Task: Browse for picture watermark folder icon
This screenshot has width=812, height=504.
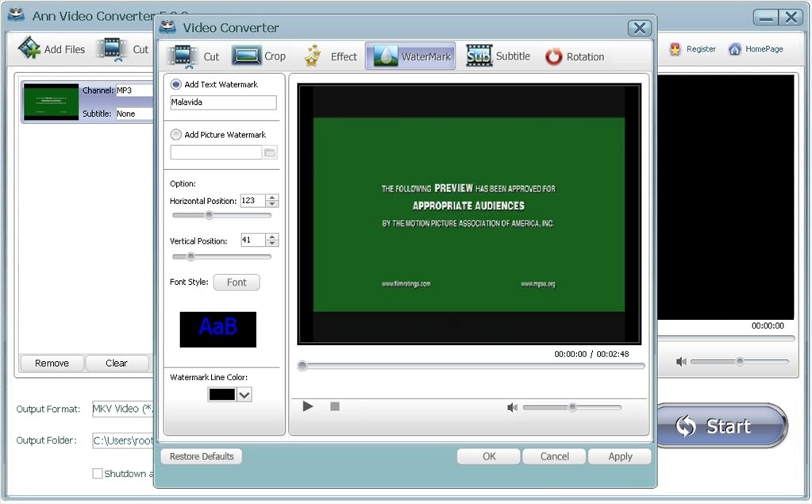Action: (270, 152)
